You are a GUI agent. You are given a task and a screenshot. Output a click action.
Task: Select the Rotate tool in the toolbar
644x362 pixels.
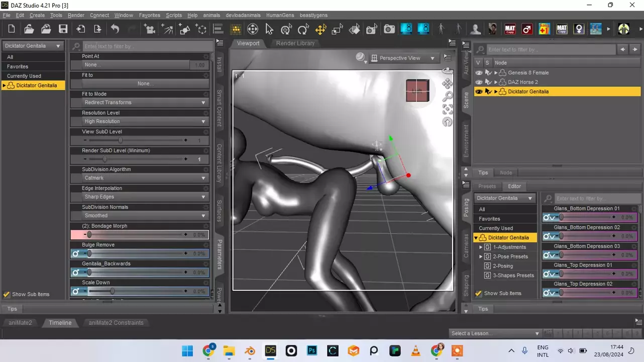pyautogui.click(x=303, y=29)
